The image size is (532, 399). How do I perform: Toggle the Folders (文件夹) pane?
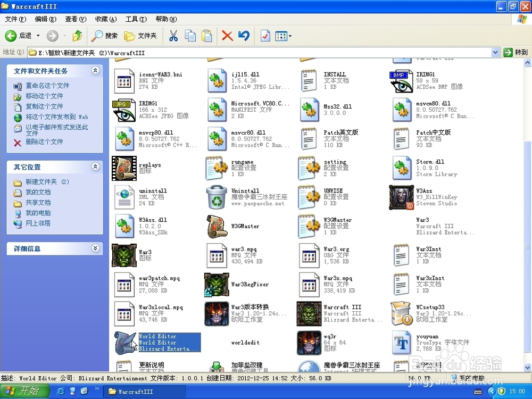(140, 36)
